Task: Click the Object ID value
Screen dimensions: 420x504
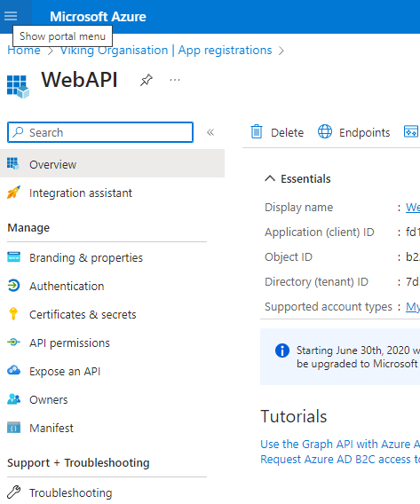Action: coord(413,256)
